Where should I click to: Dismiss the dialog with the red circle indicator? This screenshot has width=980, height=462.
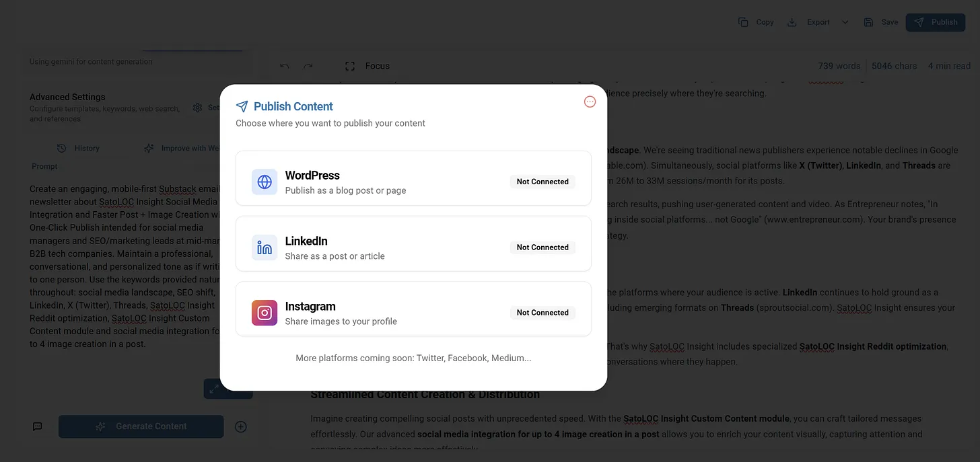point(590,101)
